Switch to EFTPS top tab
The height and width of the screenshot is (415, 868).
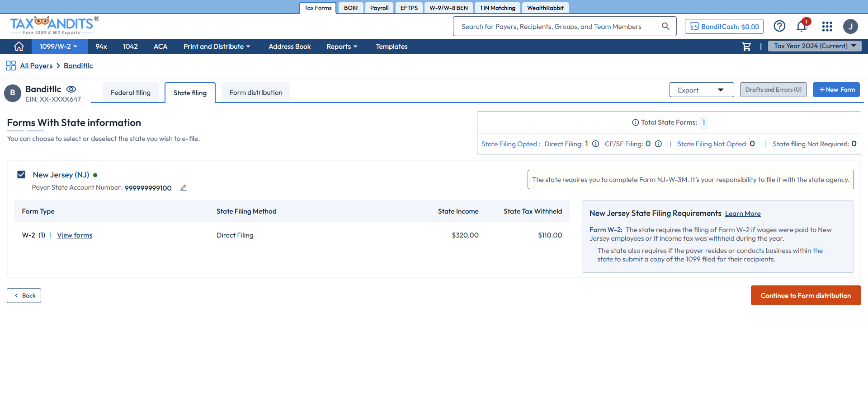409,8
